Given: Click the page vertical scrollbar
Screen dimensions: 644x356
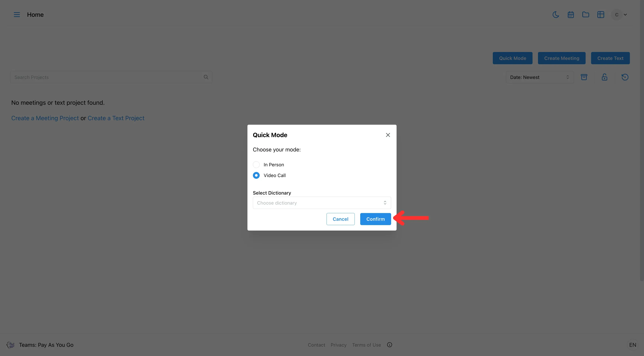Looking at the screenshot, I should click(642, 141).
